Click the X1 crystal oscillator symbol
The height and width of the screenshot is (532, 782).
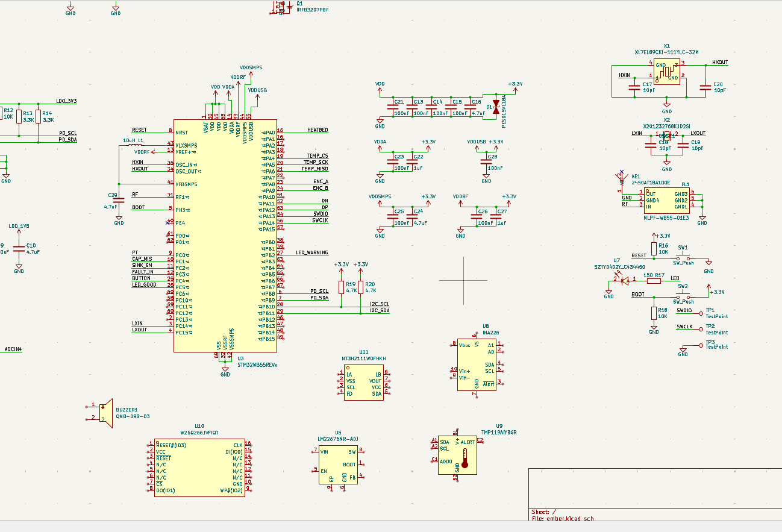pyautogui.click(x=666, y=72)
